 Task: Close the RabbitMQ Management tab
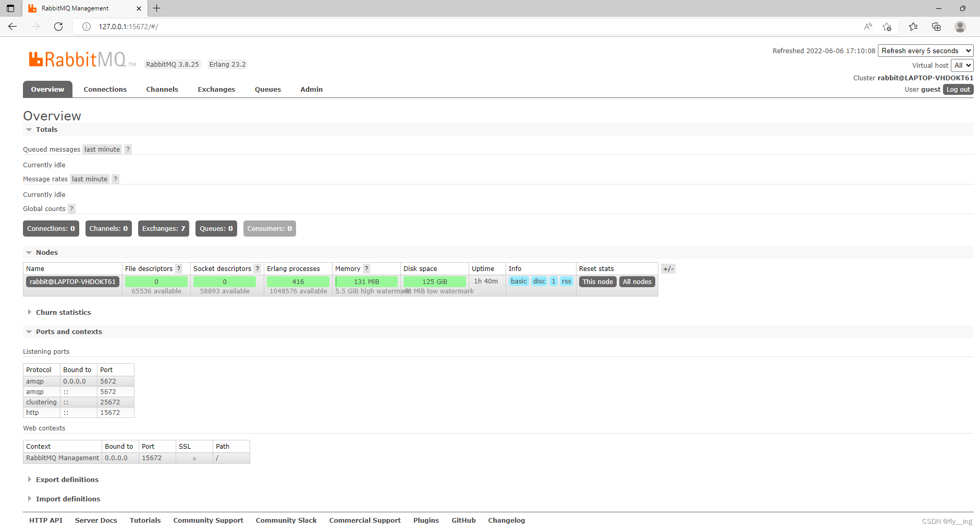pos(139,8)
